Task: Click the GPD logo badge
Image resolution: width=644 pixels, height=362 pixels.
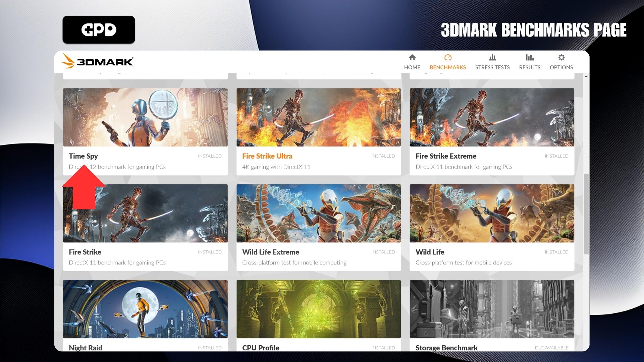Action: coord(99,30)
